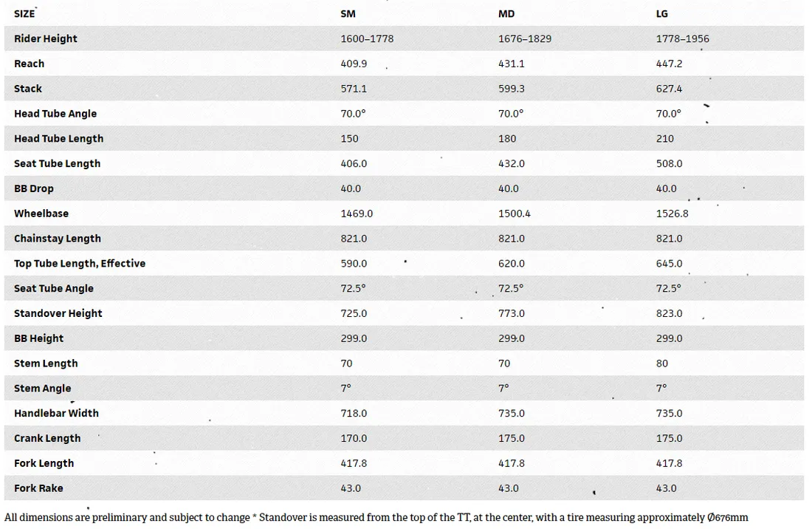Click the Crank Length row label

click(47, 438)
